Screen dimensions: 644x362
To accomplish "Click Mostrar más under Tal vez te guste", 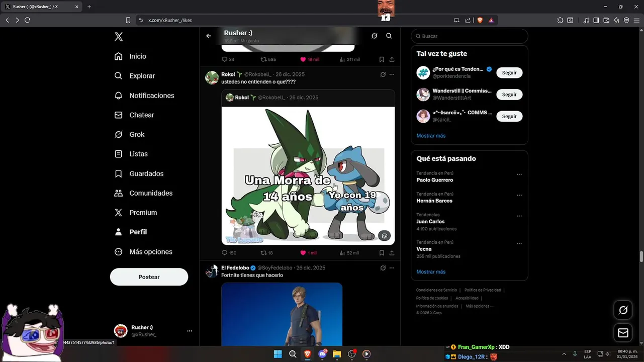I will pos(431,136).
